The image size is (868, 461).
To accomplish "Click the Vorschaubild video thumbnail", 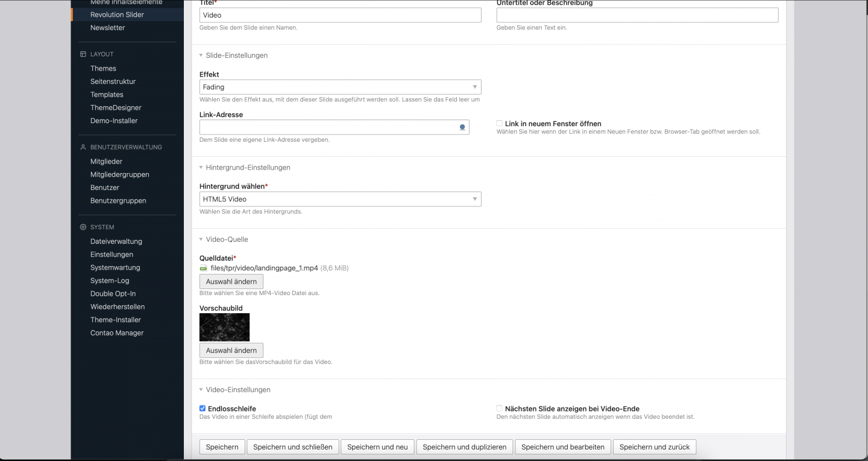I will [224, 327].
